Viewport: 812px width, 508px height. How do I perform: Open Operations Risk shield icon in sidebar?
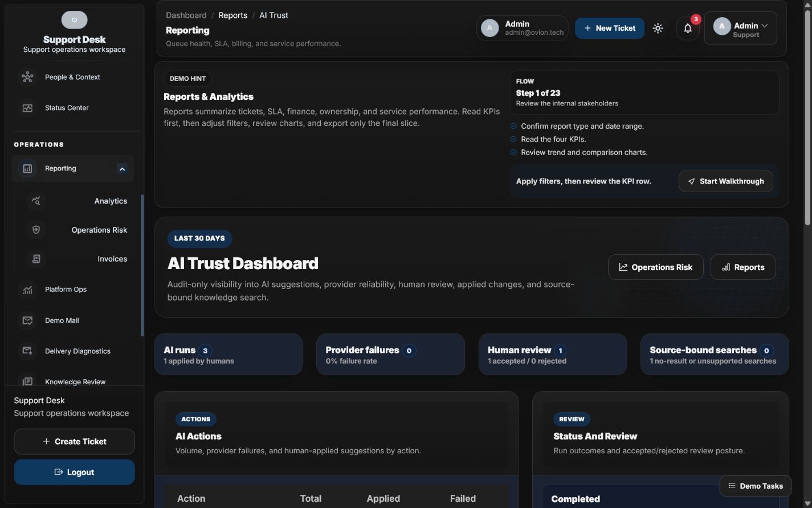36,230
